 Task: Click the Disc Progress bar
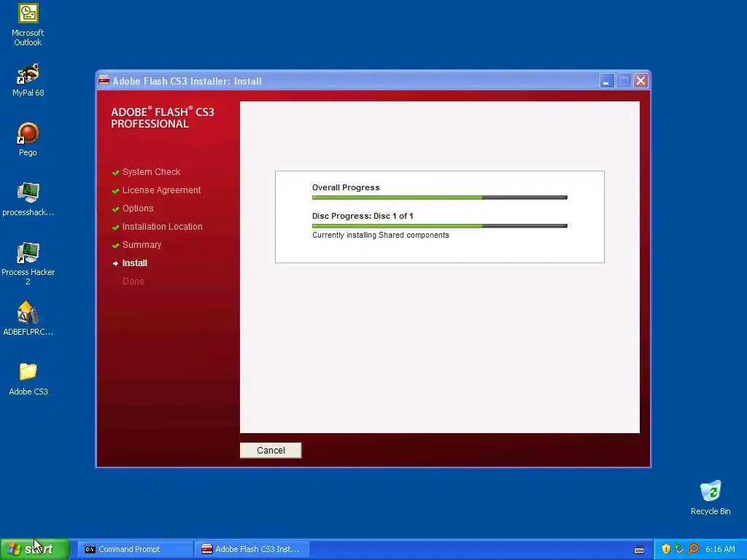440,226
